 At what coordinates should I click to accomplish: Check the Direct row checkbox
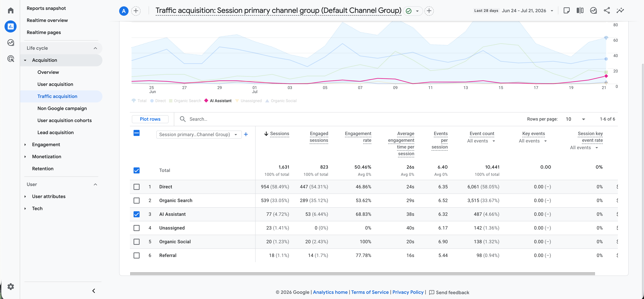coord(137,187)
